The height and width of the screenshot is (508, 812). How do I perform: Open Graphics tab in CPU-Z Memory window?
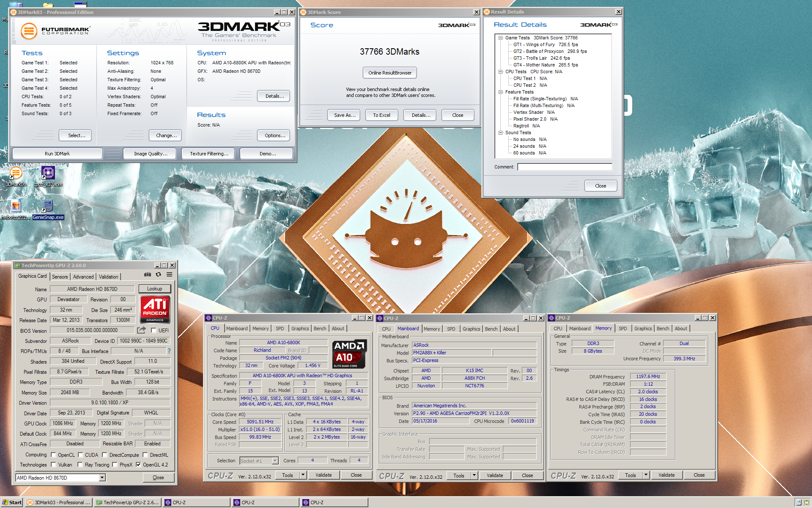tap(643, 329)
